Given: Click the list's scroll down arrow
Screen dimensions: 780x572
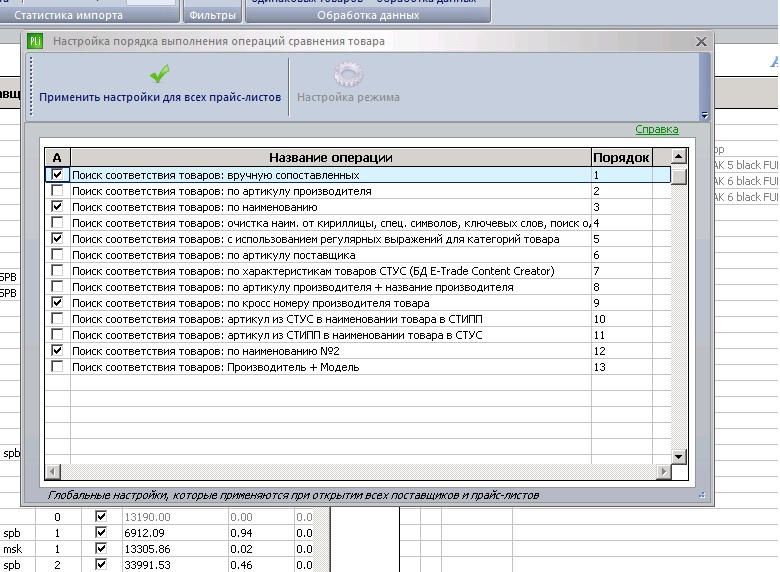Looking at the screenshot, I should (x=679, y=456).
